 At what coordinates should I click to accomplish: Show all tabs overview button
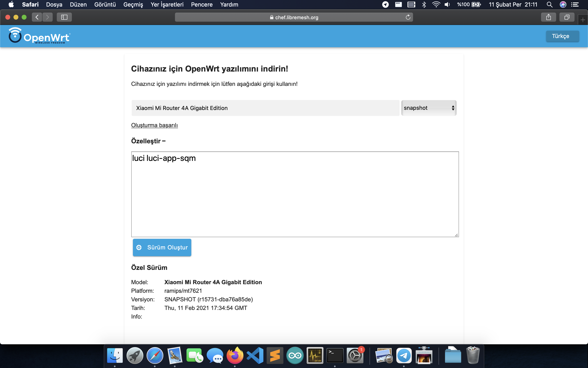tap(567, 17)
